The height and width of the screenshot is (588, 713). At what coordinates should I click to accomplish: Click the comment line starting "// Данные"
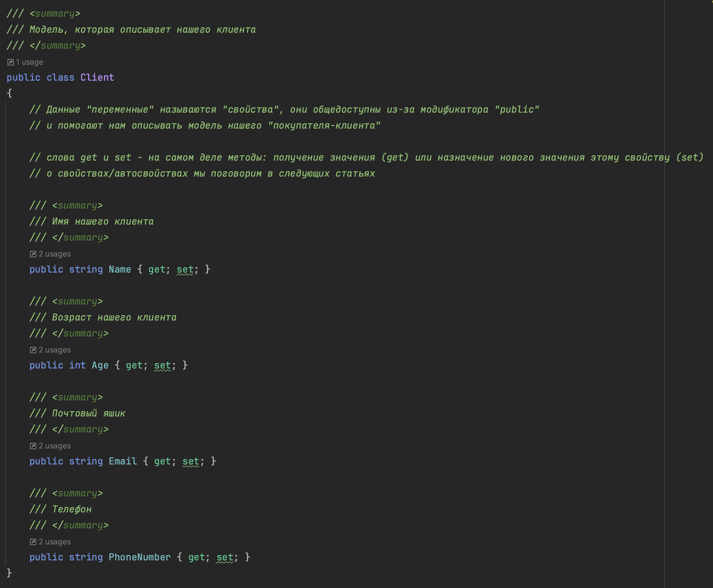(x=285, y=109)
